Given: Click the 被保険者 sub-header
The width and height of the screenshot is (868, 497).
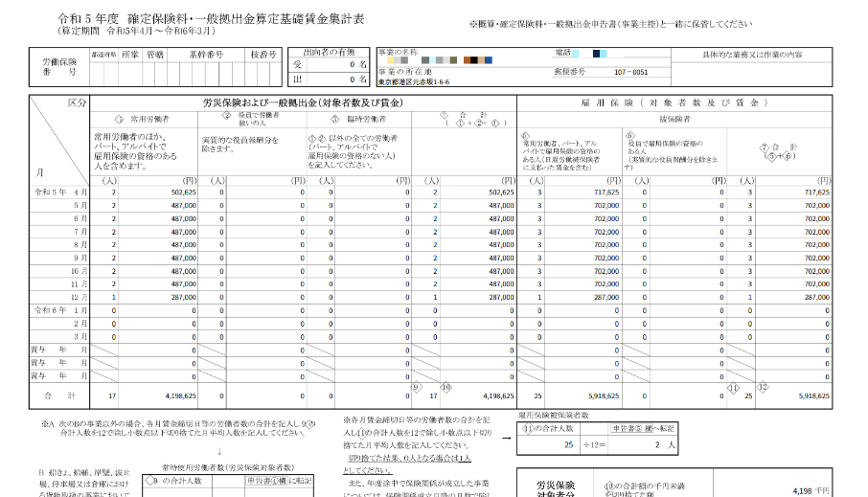Looking at the screenshot, I should (674, 120).
